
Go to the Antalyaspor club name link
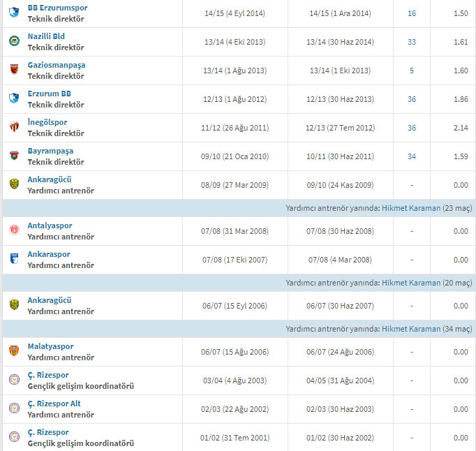click(50, 225)
